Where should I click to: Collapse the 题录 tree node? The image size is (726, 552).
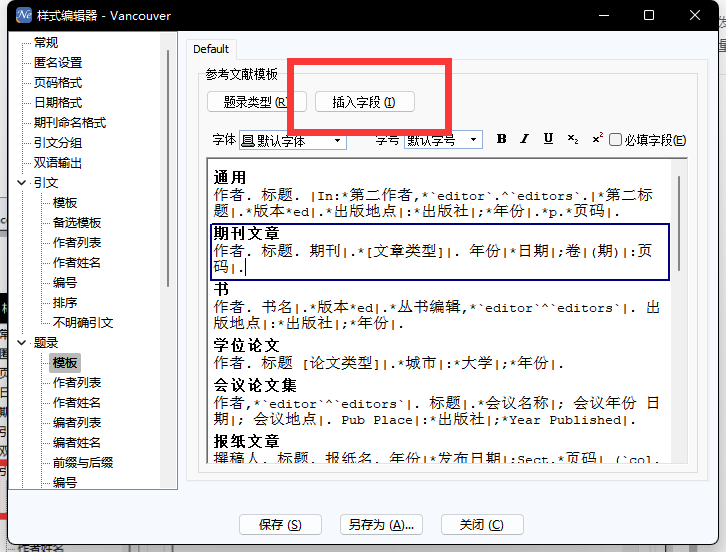[21, 343]
